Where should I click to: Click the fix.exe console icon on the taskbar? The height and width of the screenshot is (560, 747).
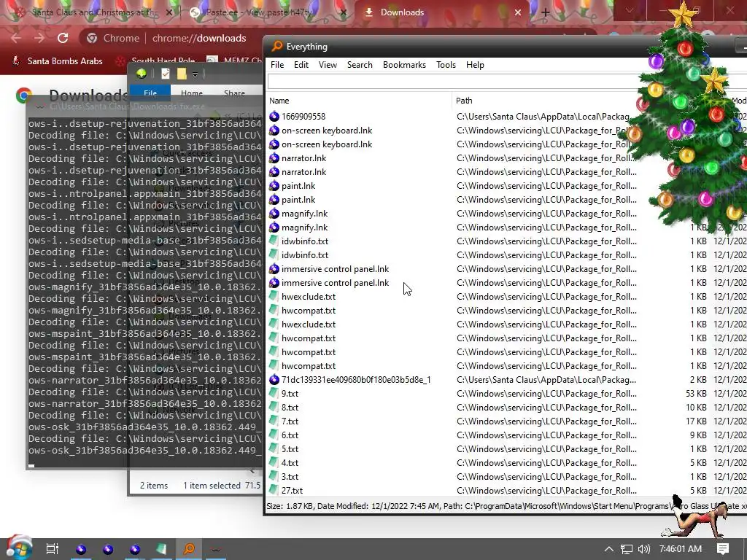(216, 549)
